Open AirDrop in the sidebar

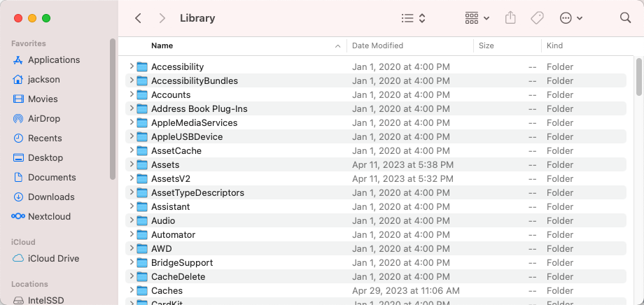tap(44, 119)
